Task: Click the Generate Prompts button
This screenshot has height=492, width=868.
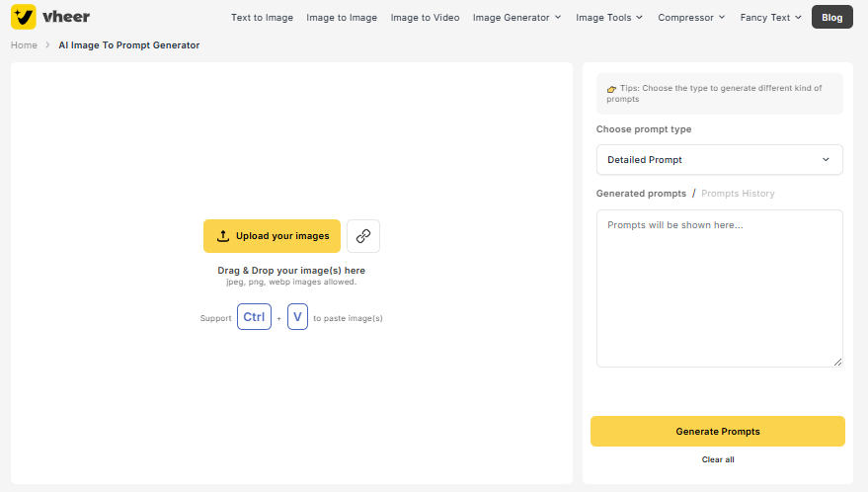Action: (x=718, y=431)
